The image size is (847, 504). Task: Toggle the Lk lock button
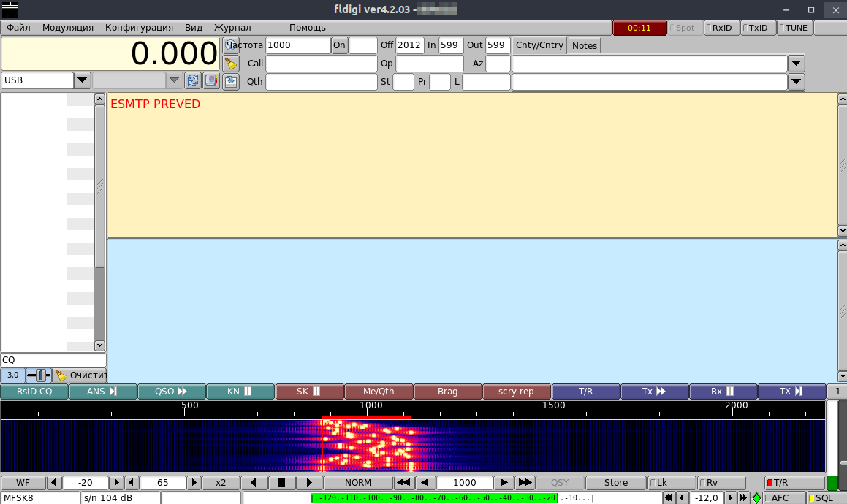click(x=672, y=482)
